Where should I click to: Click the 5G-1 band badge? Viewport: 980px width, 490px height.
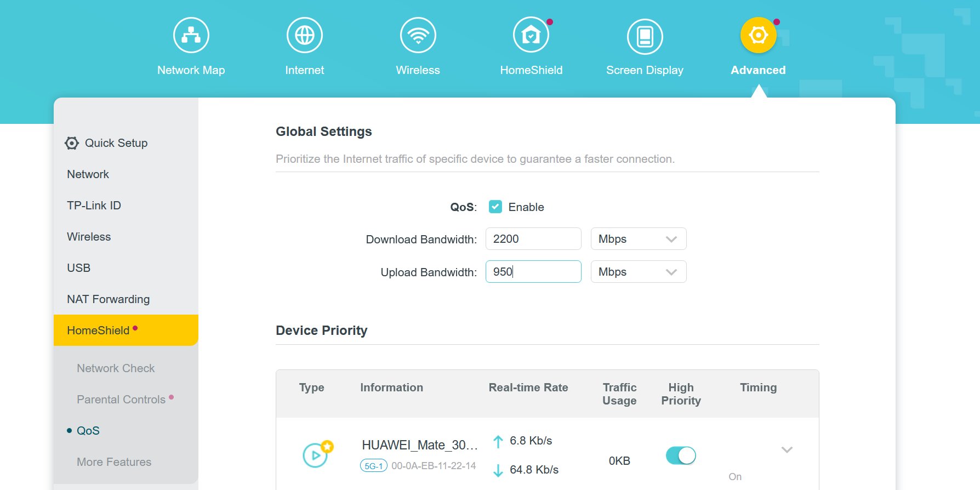pyautogui.click(x=374, y=466)
